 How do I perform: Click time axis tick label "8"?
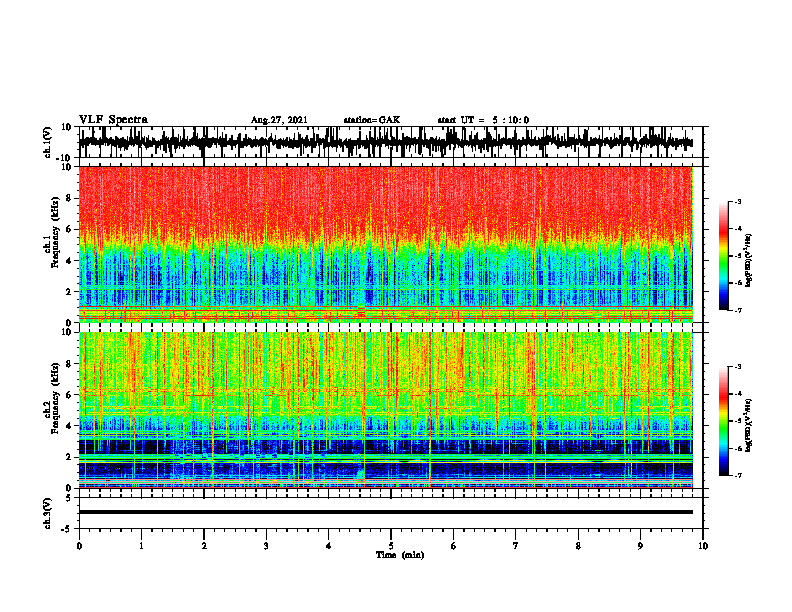coord(578,546)
